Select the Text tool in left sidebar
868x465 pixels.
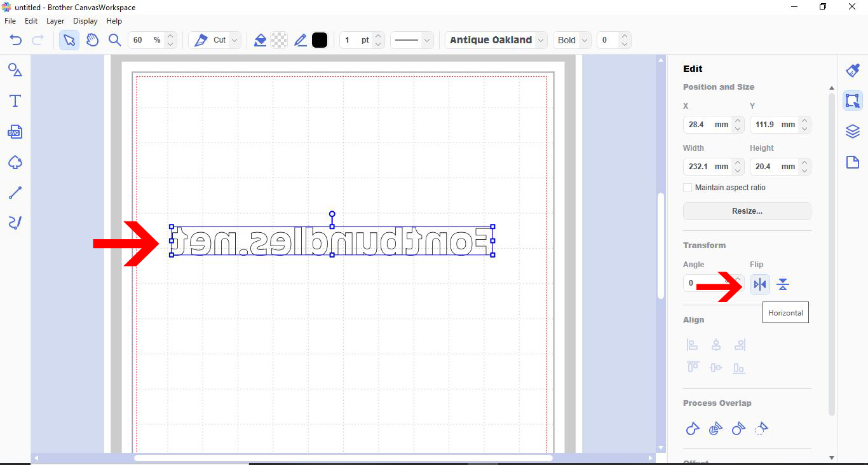(x=15, y=101)
